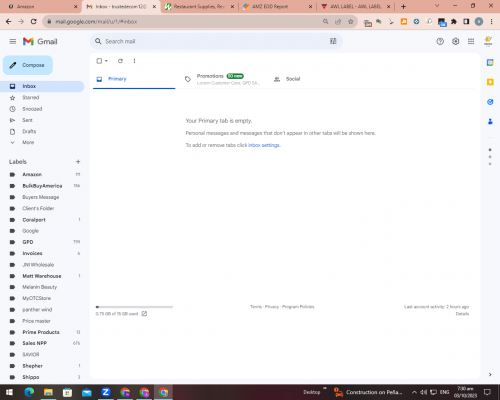This screenshot has height=400, width=500.
Task: Open Chrome three-dot menu
Action: [x=491, y=22]
